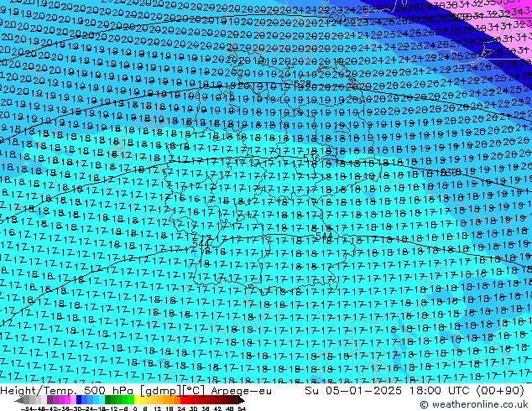Open the weatheronline.co.uk link
Viewport: 532px width, 411px height.
pos(474,404)
